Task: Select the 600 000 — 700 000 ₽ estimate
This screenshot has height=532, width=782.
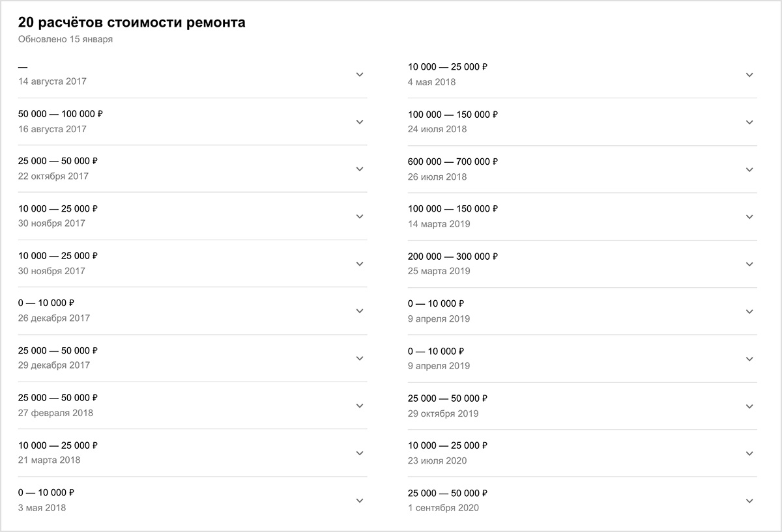Action: (583, 169)
